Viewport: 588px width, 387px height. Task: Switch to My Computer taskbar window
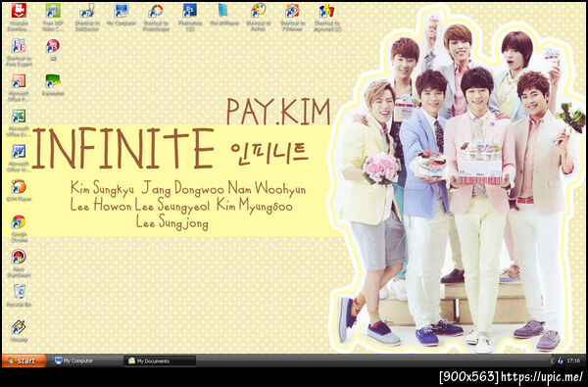click(86, 361)
